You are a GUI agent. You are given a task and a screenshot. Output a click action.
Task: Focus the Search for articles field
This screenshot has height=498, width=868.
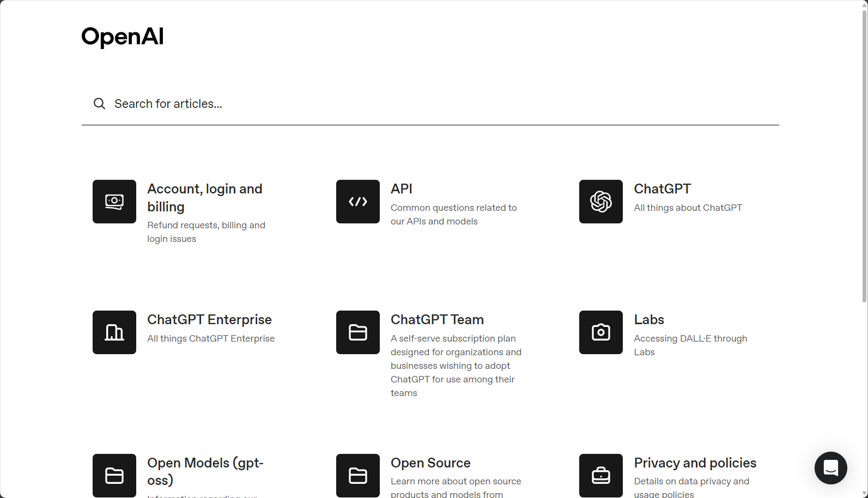(430, 104)
